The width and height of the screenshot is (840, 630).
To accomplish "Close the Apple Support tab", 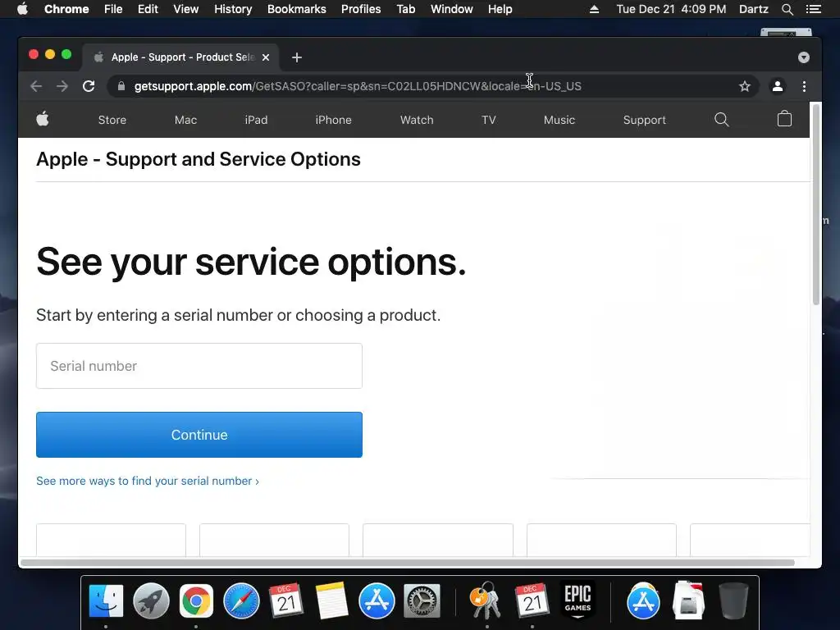I will tap(266, 57).
